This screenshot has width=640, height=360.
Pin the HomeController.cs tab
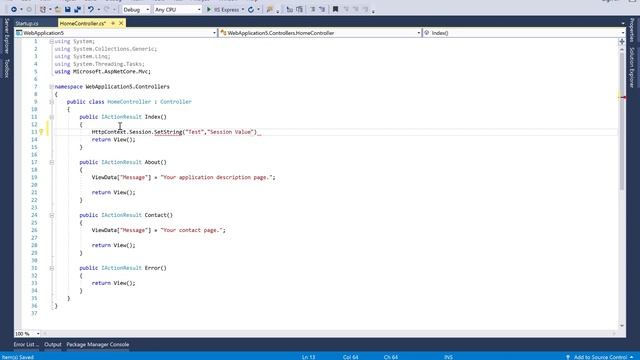pos(113,23)
